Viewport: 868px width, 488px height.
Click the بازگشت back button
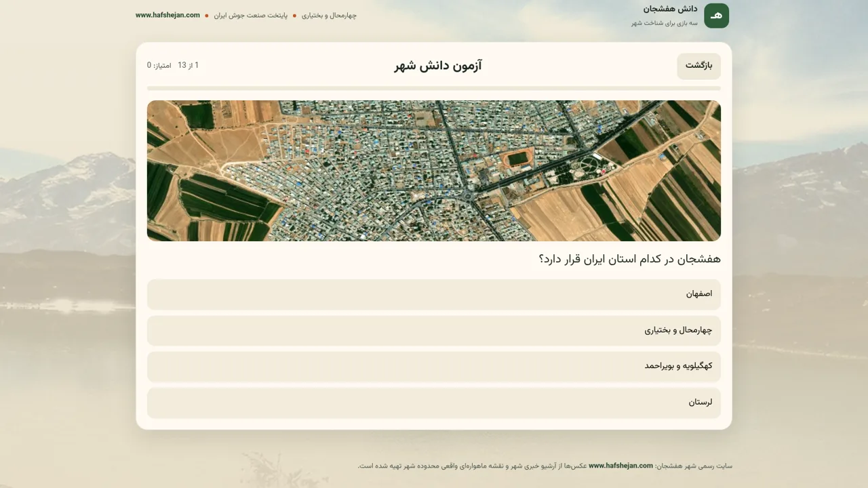click(698, 66)
